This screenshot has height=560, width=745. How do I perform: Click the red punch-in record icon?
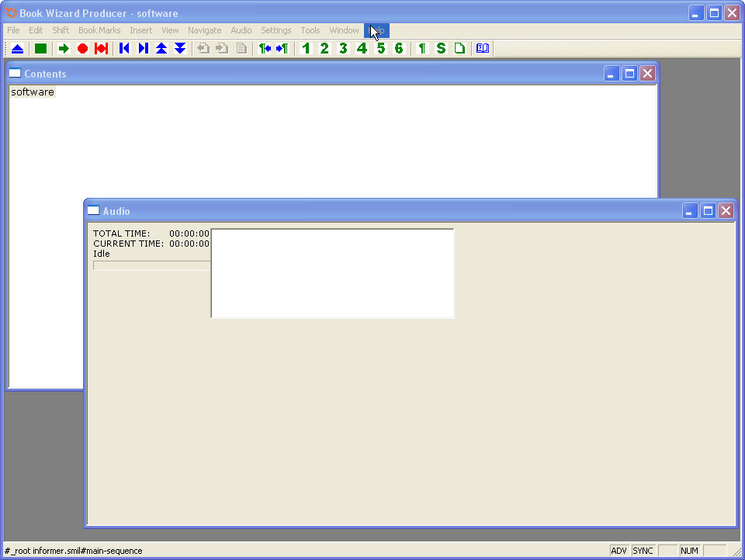click(x=101, y=48)
